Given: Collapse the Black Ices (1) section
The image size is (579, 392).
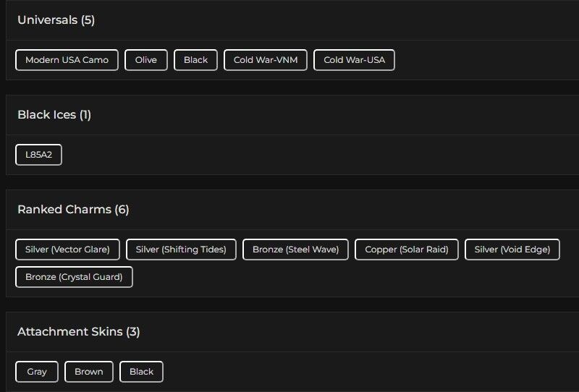Looking at the screenshot, I should click(54, 115).
